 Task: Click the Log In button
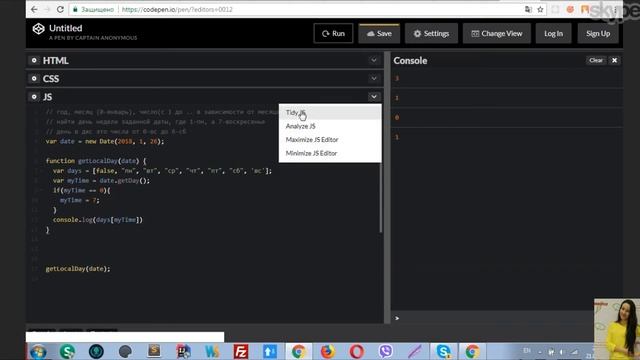tap(553, 33)
